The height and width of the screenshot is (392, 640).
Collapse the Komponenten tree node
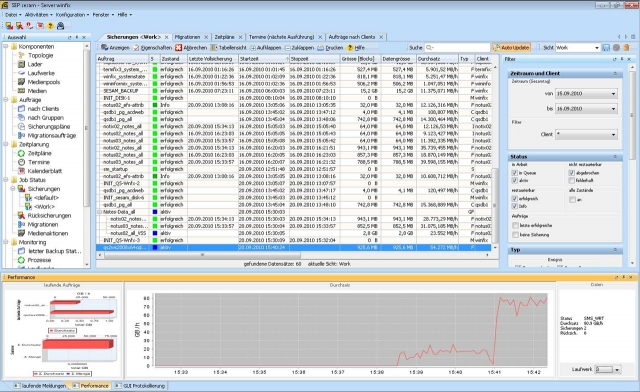pyautogui.click(x=6, y=47)
